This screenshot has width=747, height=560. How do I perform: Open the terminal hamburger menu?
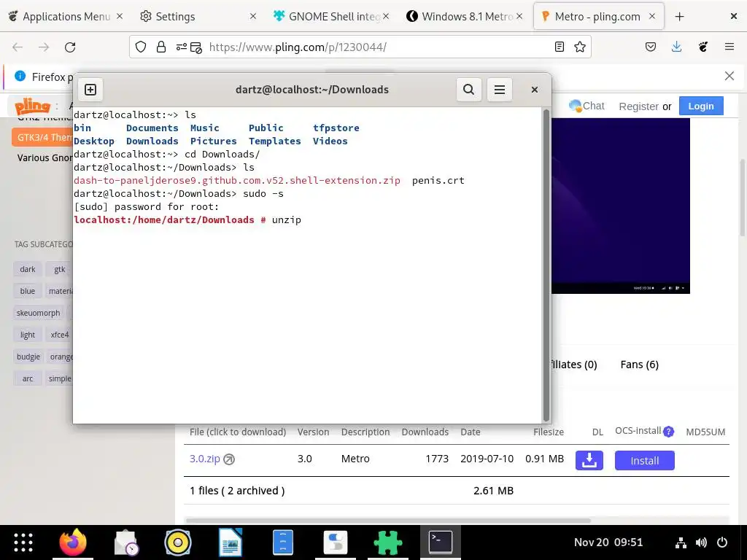pyautogui.click(x=499, y=90)
